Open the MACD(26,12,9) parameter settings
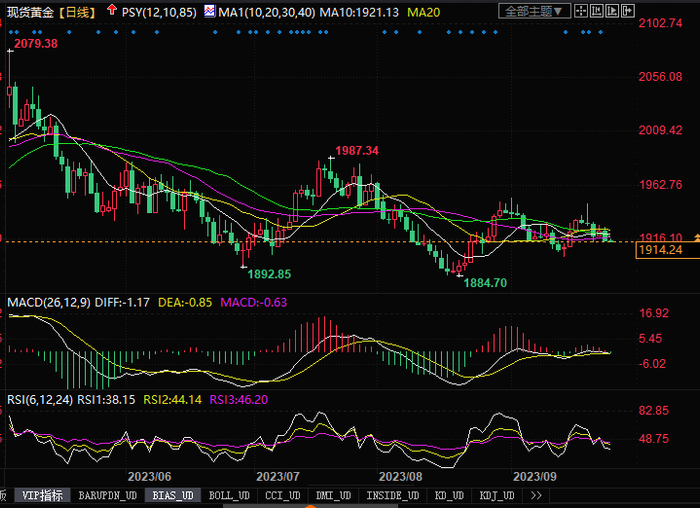This screenshot has height=508, width=700. pyautogui.click(x=46, y=301)
